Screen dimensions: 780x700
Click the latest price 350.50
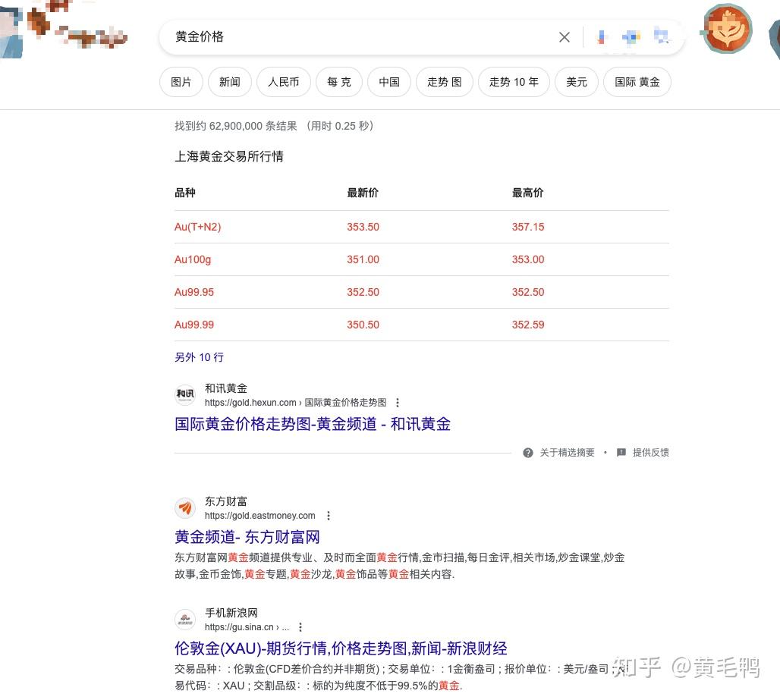(x=363, y=325)
